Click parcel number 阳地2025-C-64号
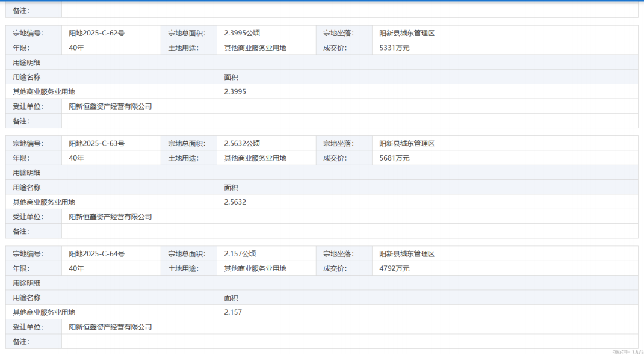644x361 pixels. 97,254
